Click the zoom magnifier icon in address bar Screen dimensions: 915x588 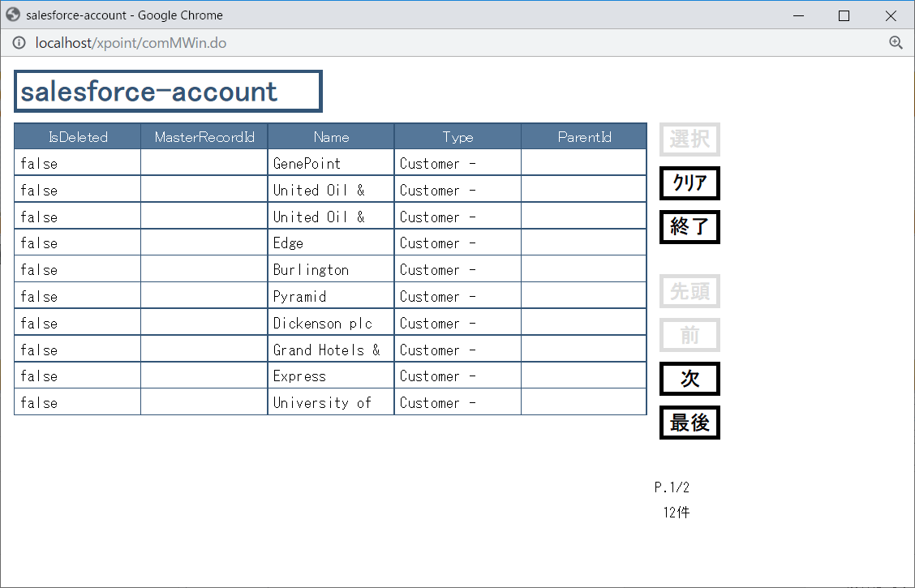click(896, 43)
